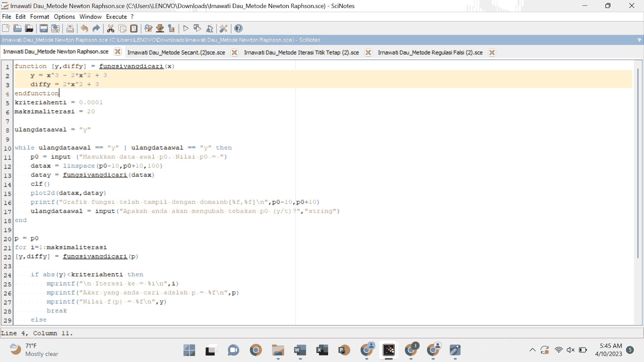
Task: Click the Open file folder icon
Action: 17,28
